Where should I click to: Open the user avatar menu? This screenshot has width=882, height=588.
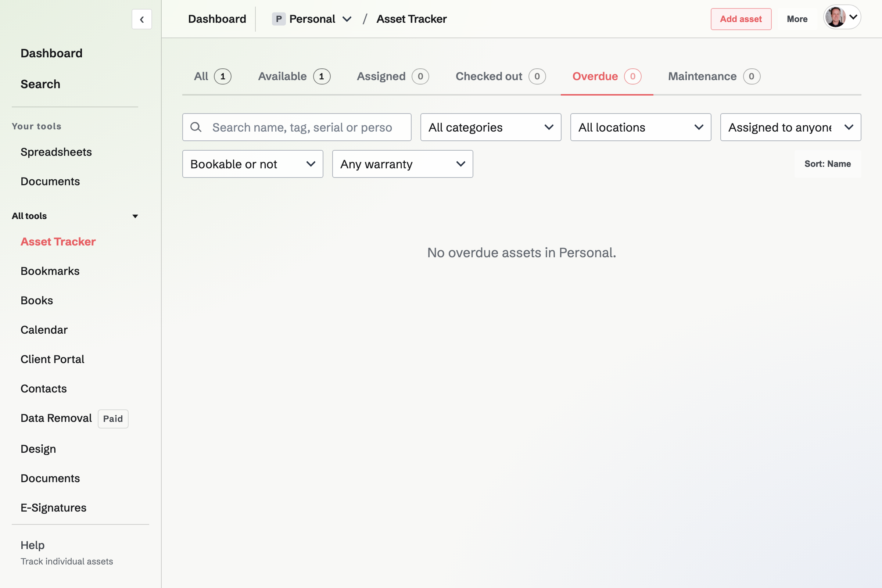pos(842,17)
